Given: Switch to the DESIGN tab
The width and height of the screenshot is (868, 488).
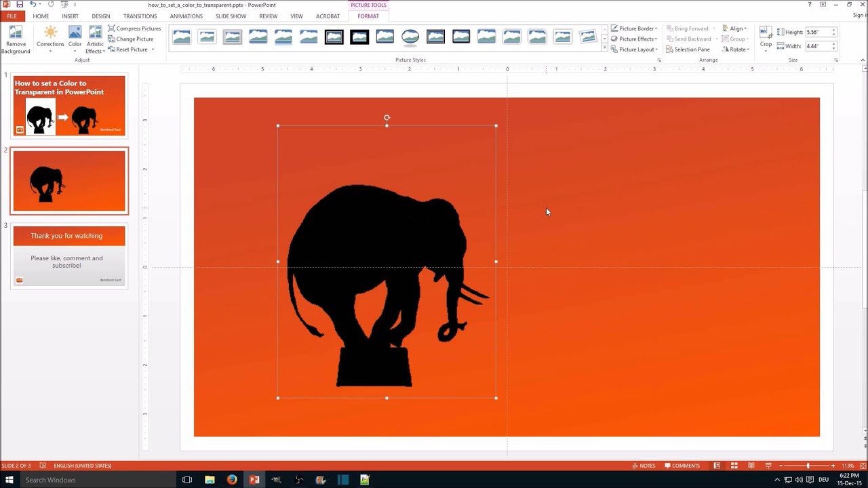Looking at the screenshot, I should pos(100,16).
